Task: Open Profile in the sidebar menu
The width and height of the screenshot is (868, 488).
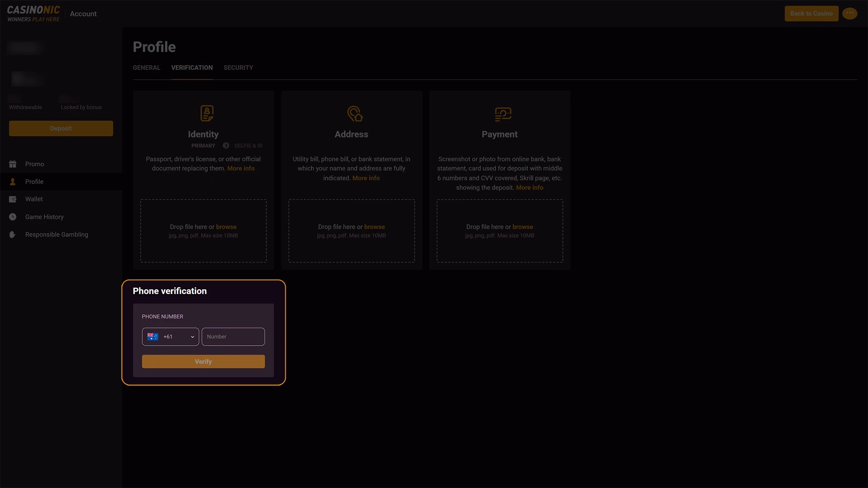Action: pos(34,182)
